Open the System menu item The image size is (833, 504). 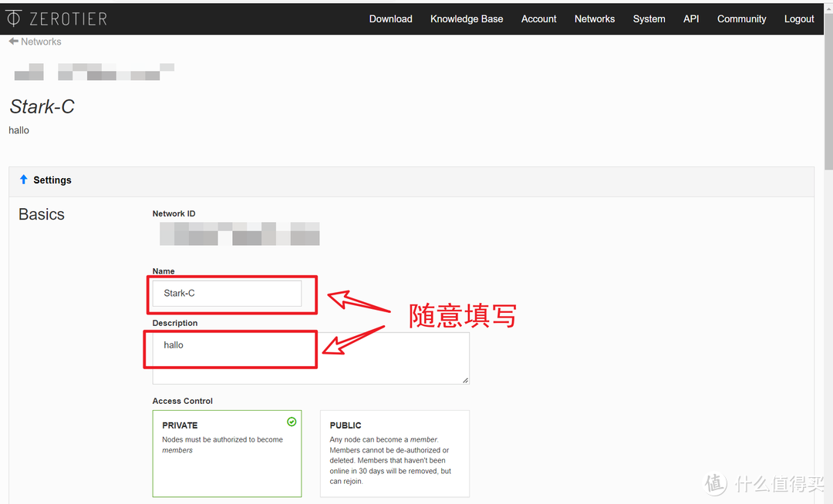pyautogui.click(x=649, y=19)
